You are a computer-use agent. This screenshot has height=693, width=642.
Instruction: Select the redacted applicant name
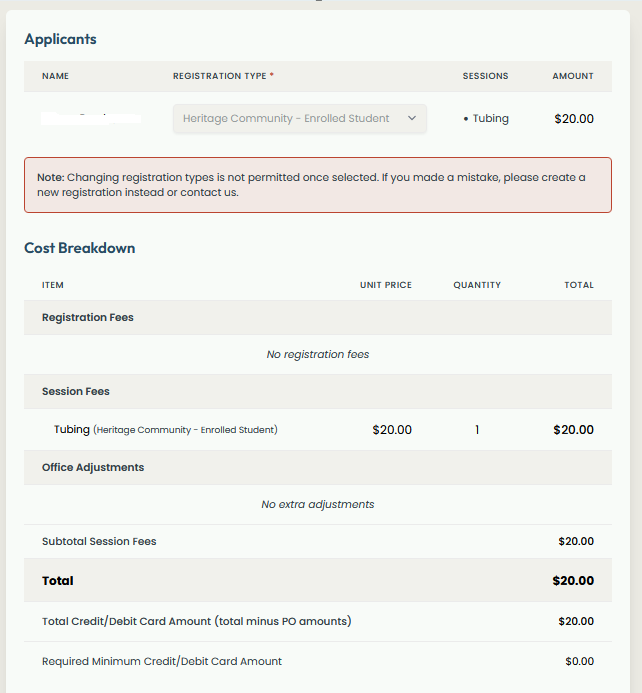[x=91, y=119]
